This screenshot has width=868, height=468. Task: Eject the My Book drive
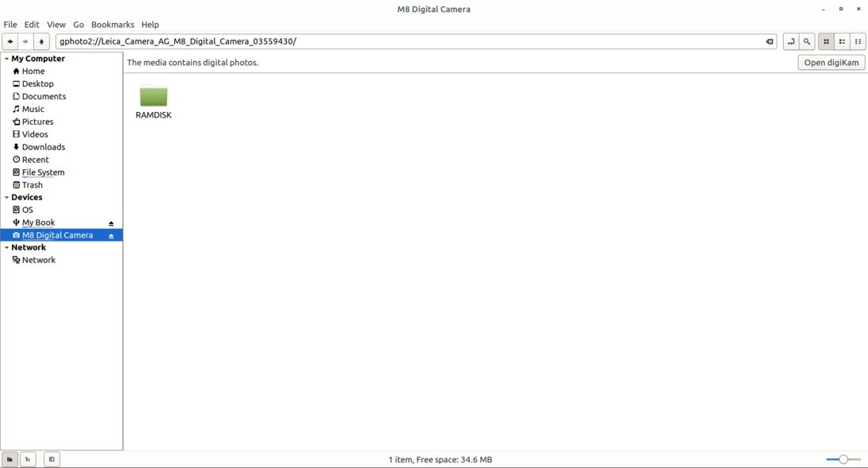pos(111,223)
